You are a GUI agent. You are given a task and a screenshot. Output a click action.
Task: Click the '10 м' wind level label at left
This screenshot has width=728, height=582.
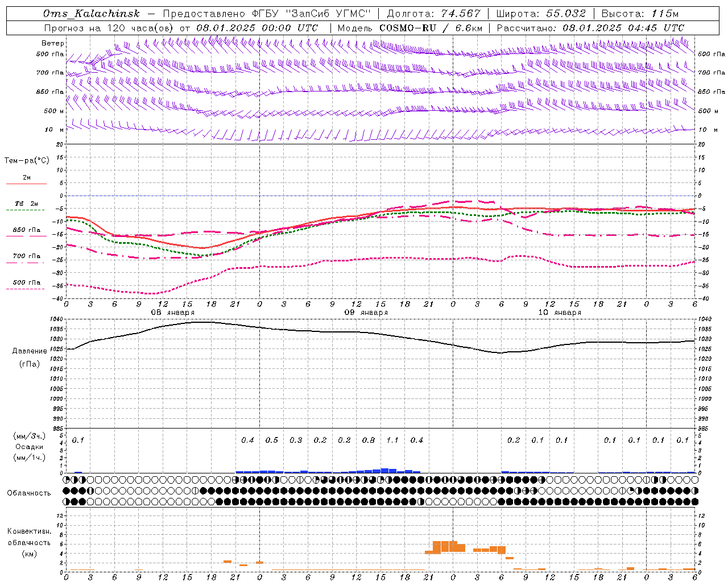[55, 130]
